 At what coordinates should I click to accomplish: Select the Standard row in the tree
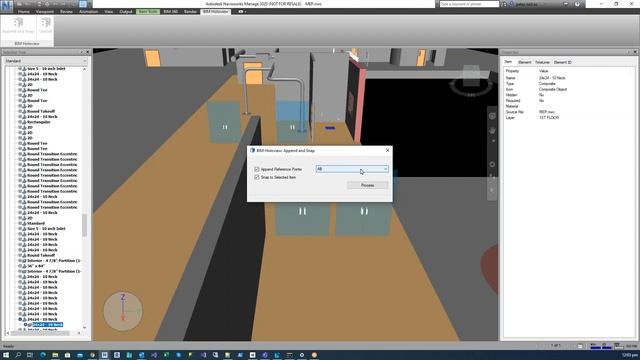pyautogui.click(x=36, y=223)
